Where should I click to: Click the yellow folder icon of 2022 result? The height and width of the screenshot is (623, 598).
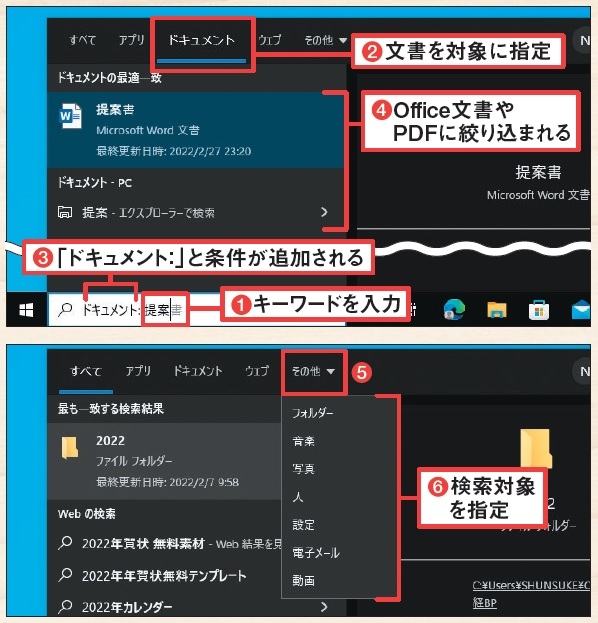[x=70, y=448]
